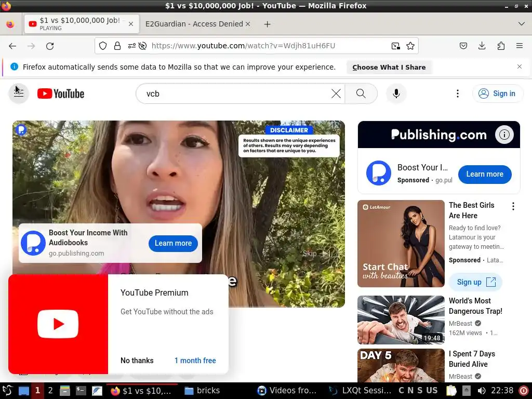Open bricks folder window in taskbar
Screen dimensions: 532x399
point(202,391)
